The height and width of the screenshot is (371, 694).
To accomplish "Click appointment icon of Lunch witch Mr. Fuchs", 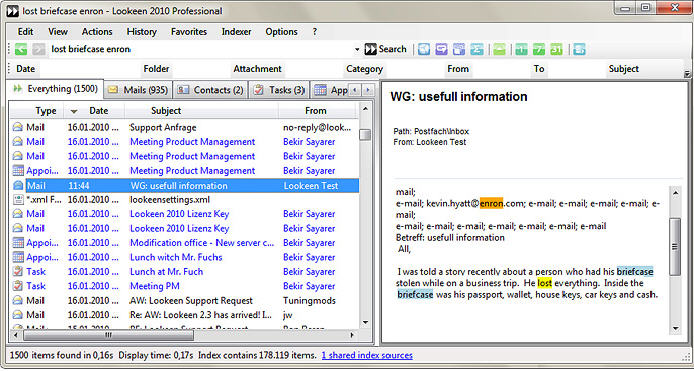I will pos(18,257).
